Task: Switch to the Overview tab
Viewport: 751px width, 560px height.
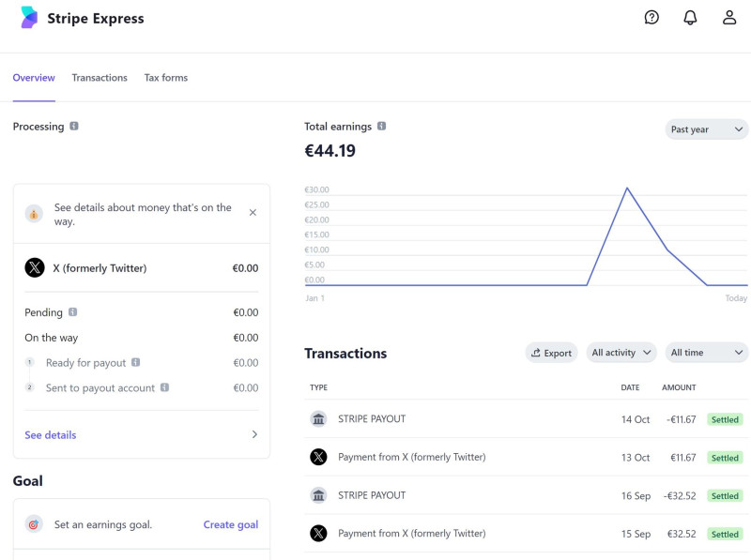Action: click(34, 78)
